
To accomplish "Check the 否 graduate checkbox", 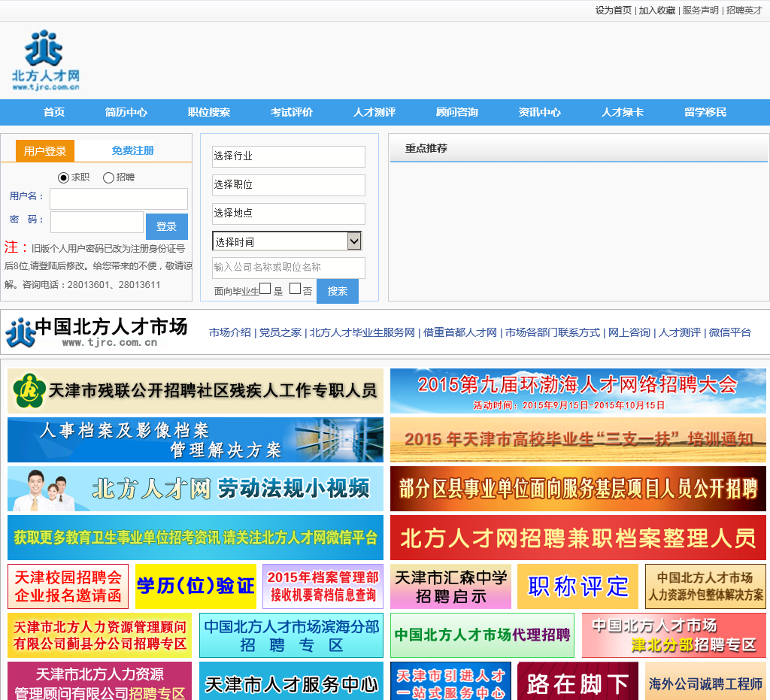I will tap(295, 289).
